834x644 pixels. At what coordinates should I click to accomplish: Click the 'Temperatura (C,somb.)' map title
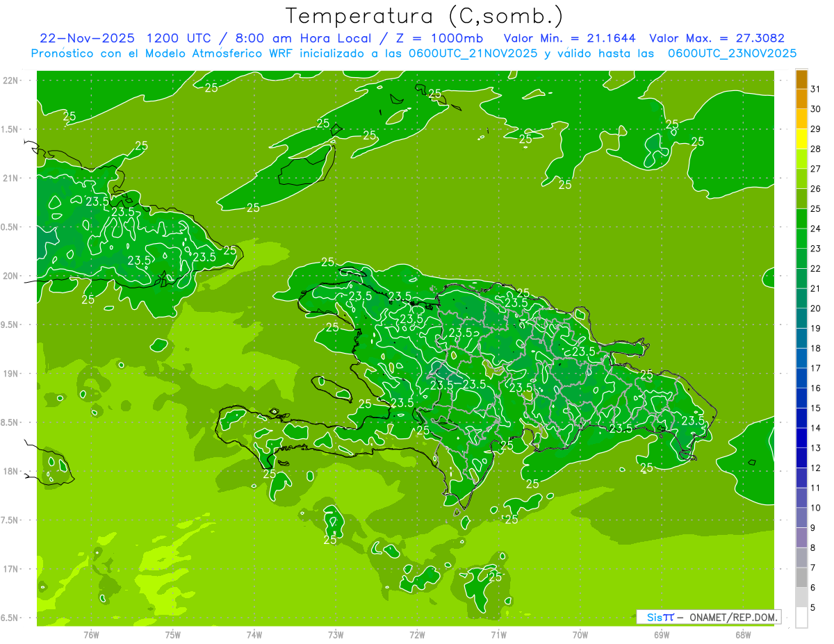424,17
